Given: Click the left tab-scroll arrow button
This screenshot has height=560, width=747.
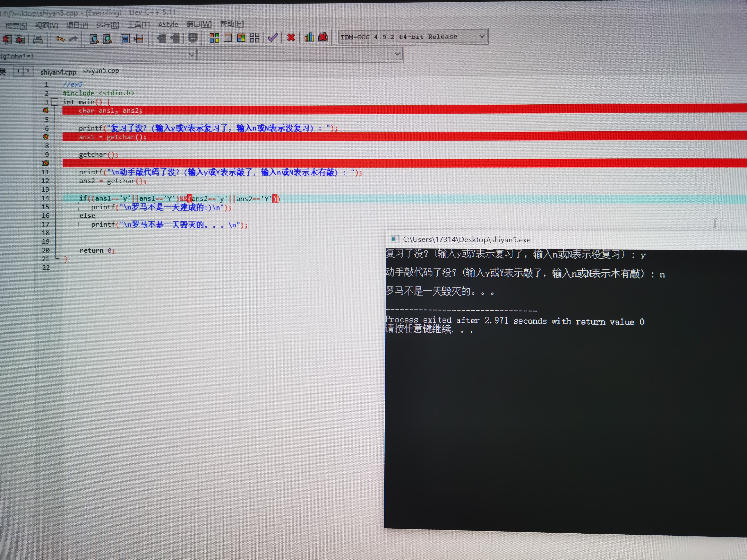Looking at the screenshot, I should click(x=18, y=71).
